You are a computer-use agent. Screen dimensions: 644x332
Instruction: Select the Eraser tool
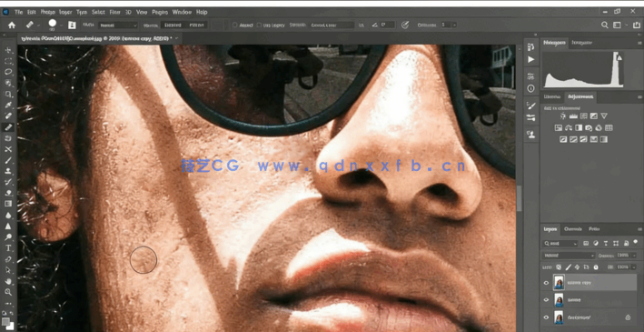pos(8,193)
